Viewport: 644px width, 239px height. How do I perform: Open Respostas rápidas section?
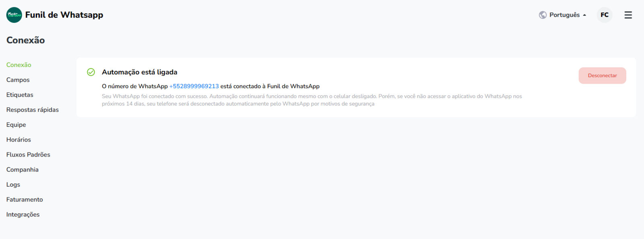point(33,110)
